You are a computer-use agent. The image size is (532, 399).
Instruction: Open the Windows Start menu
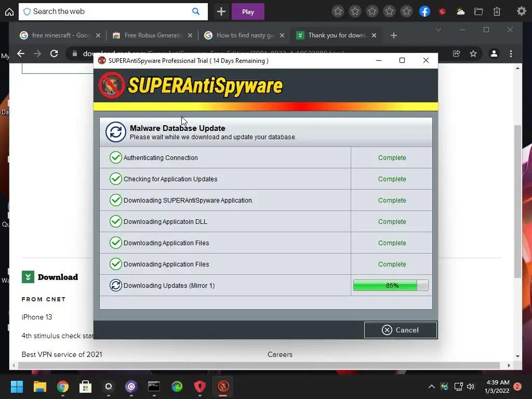tap(17, 387)
